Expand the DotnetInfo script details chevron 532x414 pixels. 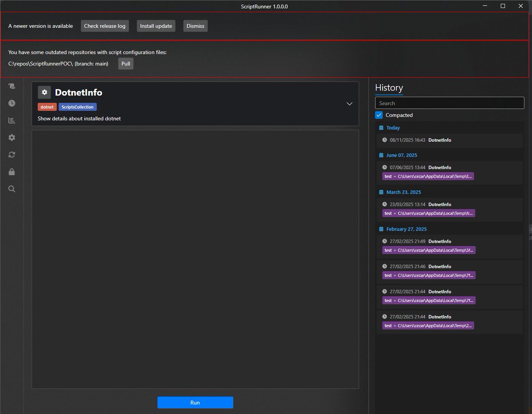point(349,104)
